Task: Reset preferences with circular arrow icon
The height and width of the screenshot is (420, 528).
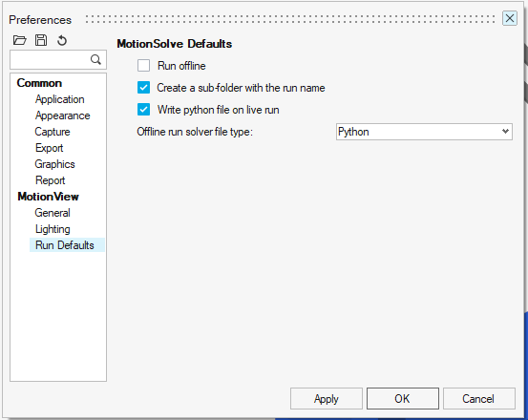Action: (x=62, y=40)
